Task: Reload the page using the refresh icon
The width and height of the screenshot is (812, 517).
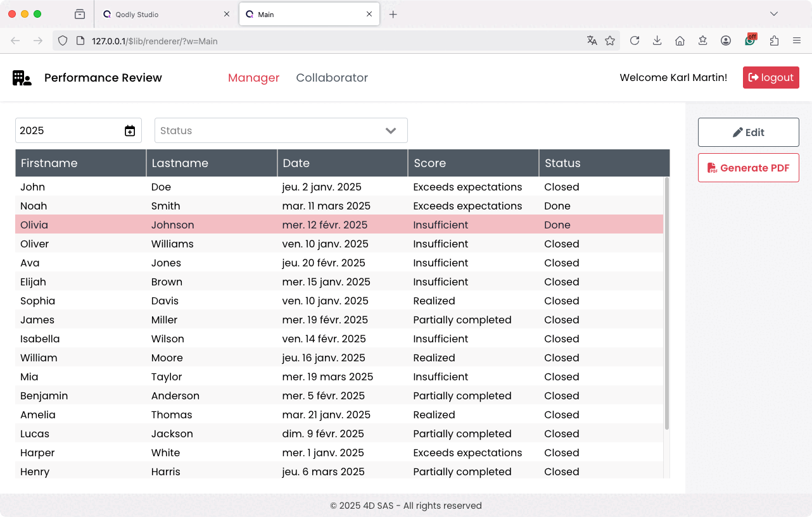Action: tap(634, 40)
